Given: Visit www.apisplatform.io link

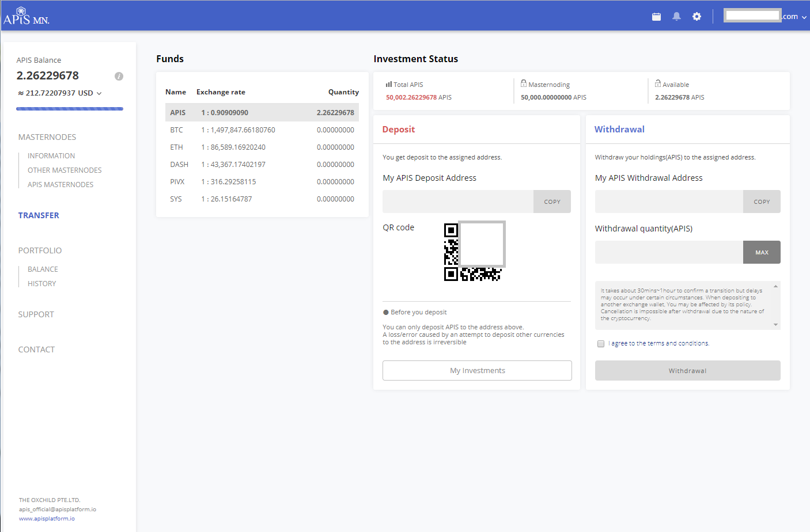Looking at the screenshot, I should click(x=47, y=519).
